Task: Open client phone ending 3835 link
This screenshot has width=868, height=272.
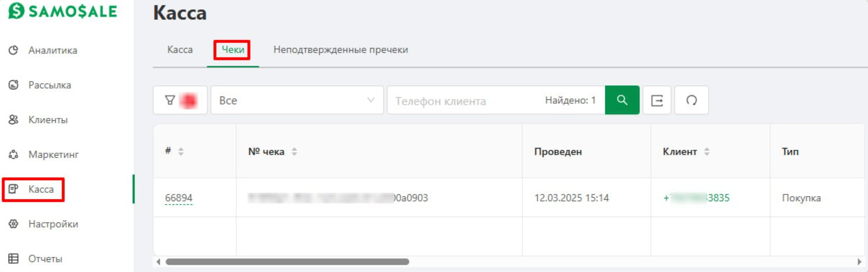Action: tap(696, 198)
